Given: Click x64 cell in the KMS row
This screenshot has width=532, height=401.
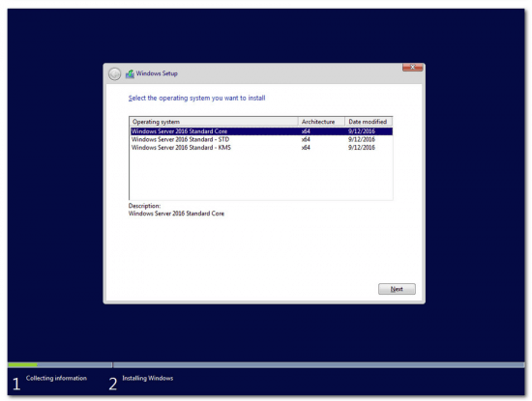Looking at the screenshot, I should pyautogui.click(x=306, y=148).
